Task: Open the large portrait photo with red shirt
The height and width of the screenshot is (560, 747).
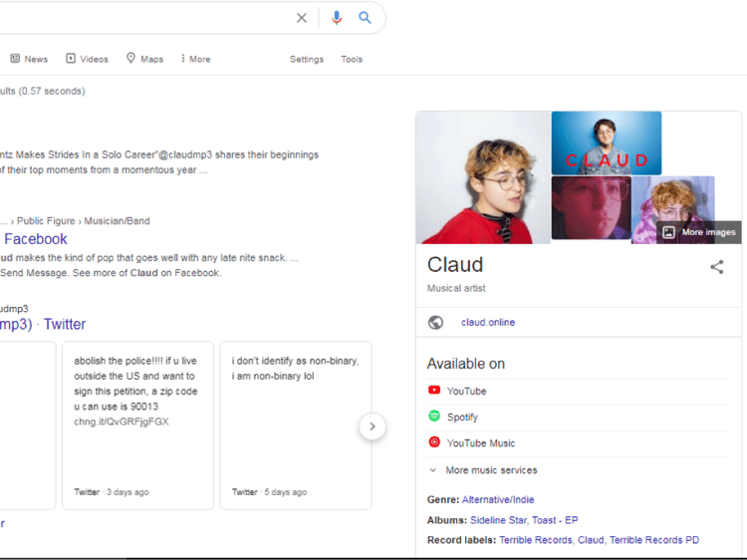Action: [483, 177]
